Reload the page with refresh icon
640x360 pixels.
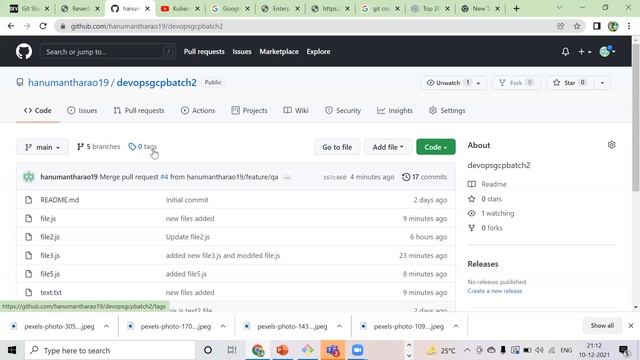[43, 26]
